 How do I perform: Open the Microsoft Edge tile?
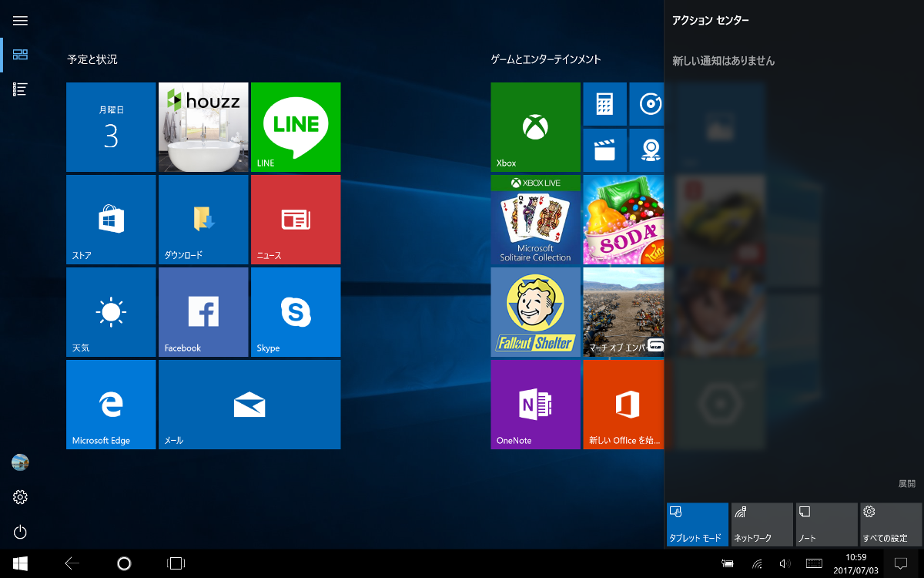(111, 405)
